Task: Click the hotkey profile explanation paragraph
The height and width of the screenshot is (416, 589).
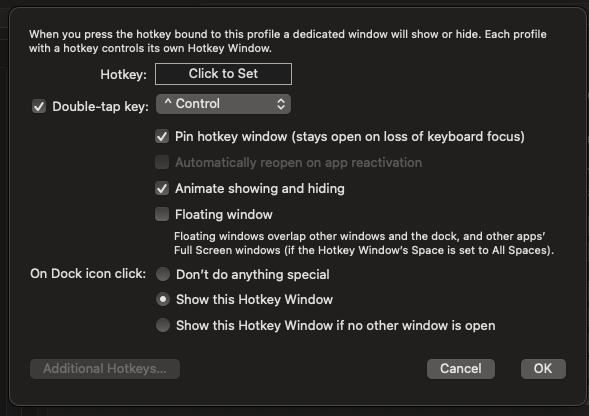Action: pyautogui.click(x=288, y=41)
